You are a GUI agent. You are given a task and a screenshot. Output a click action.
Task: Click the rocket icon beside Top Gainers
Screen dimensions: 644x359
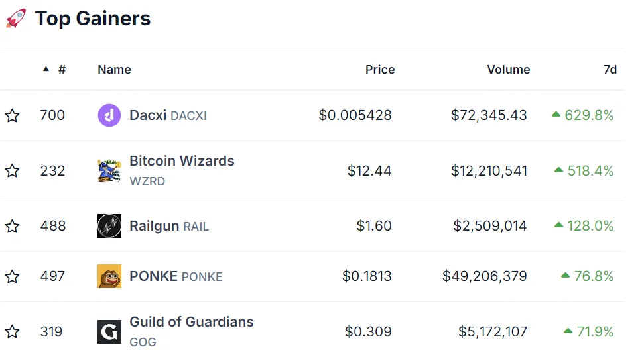point(16,19)
